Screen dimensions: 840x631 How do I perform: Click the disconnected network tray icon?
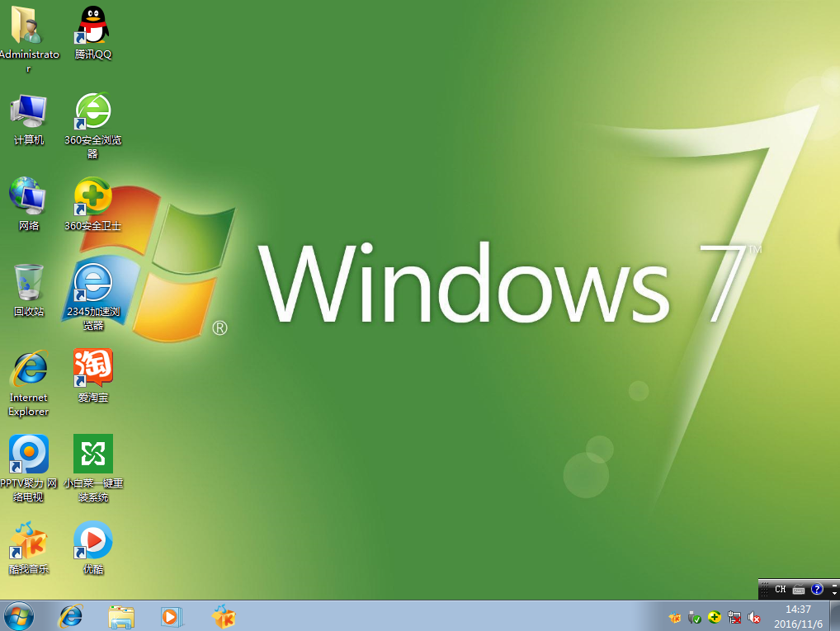[734, 618]
